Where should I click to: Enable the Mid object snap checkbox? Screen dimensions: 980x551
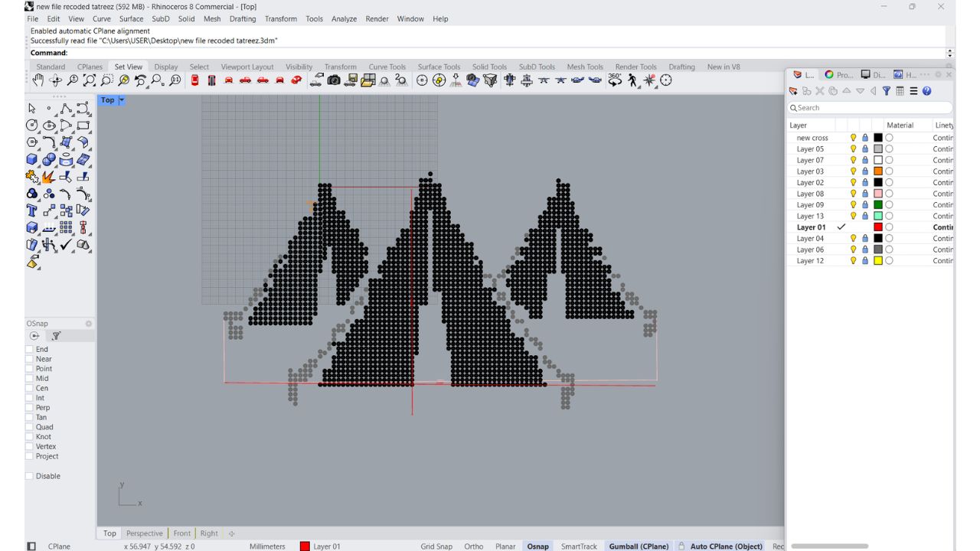point(30,378)
